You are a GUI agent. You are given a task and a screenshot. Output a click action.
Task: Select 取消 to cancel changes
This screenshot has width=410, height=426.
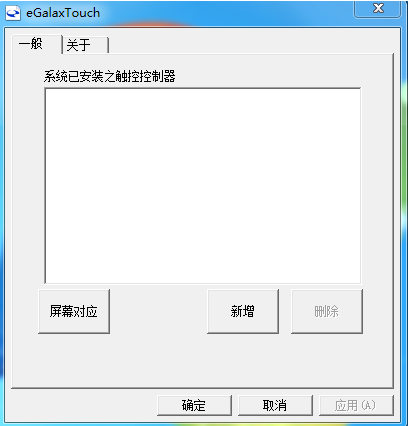275,405
